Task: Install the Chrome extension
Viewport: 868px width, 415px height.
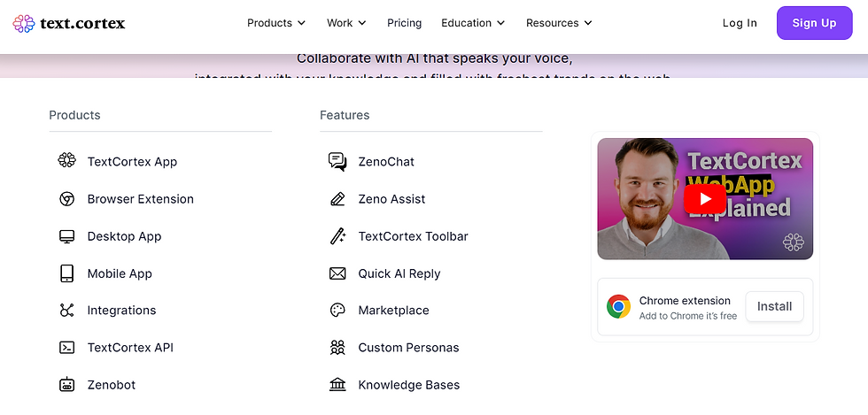Action: (x=774, y=306)
